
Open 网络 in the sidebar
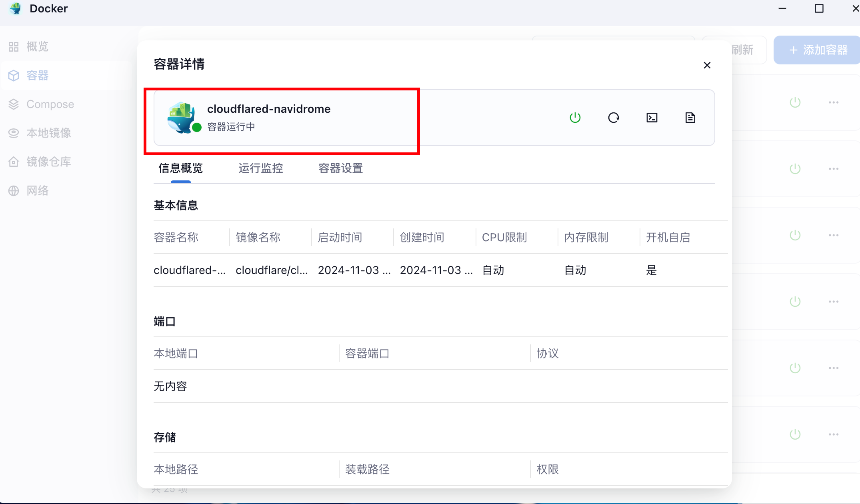(37, 191)
